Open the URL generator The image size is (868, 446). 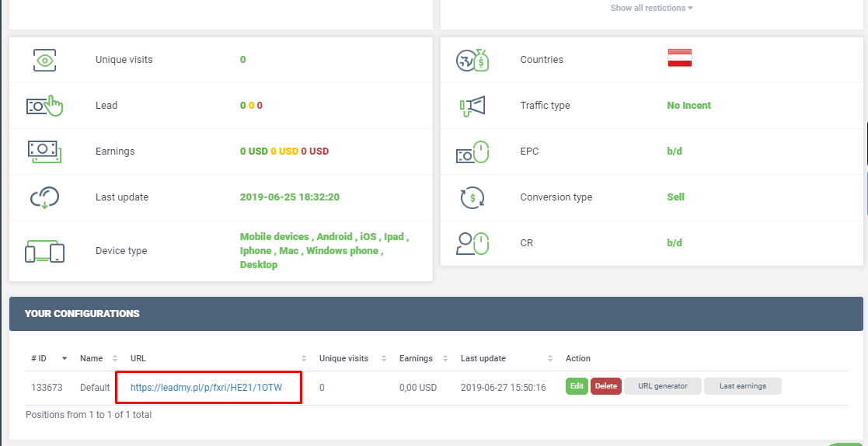click(662, 386)
